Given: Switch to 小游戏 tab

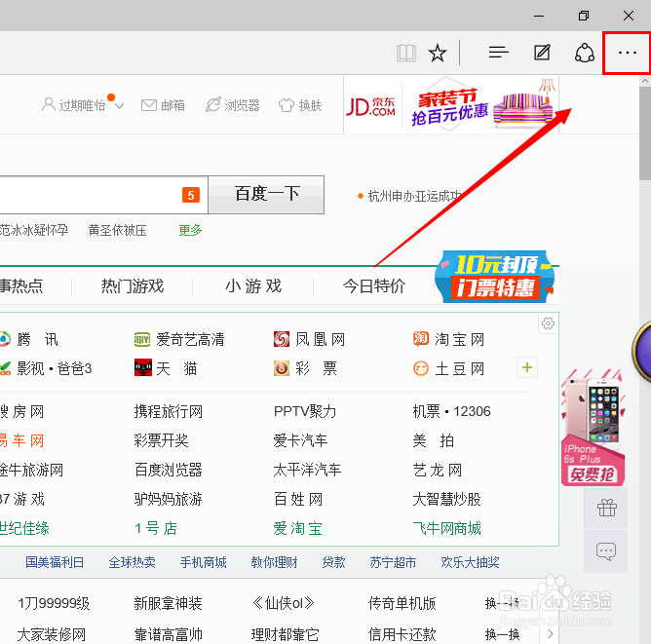Looking at the screenshot, I should (x=253, y=286).
